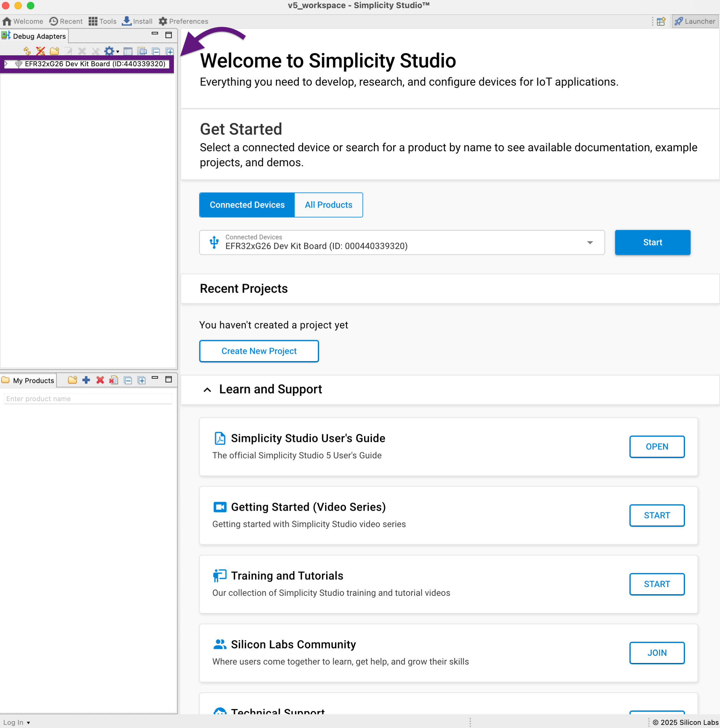Click Create New Project
This screenshot has height=728, width=720.
259,351
